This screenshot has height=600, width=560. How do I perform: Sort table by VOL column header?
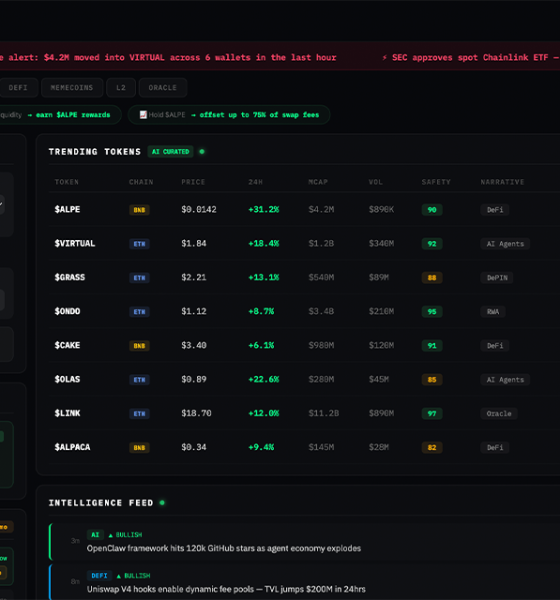(376, 182)
